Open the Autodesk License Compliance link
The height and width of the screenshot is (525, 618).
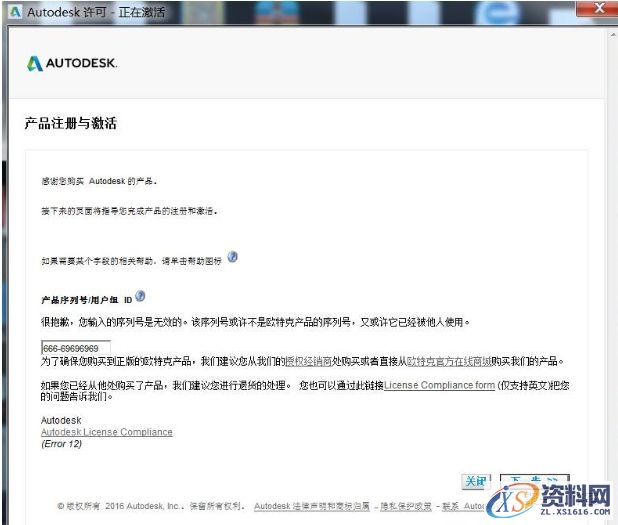pyautogui.click(x=107, y=432)
